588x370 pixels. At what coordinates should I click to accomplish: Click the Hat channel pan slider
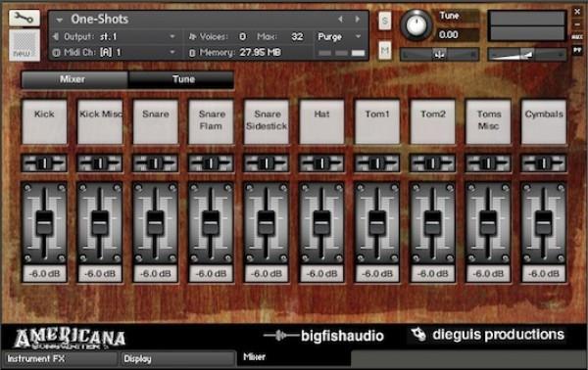tap(321, 163)
